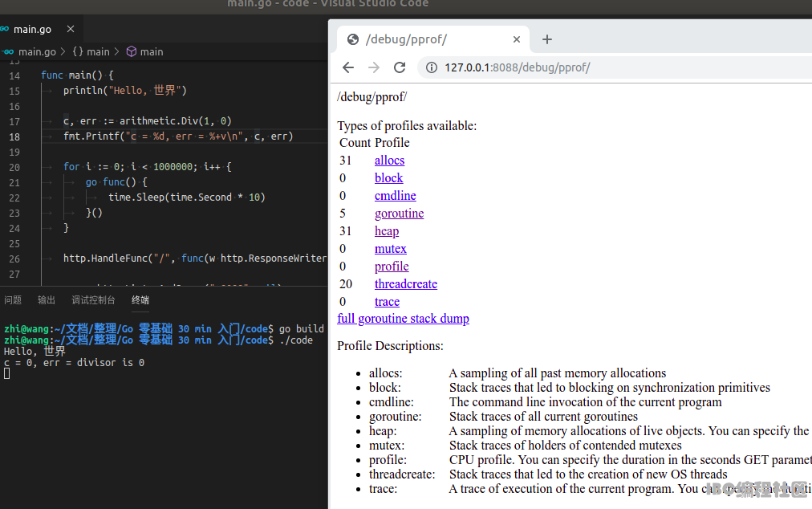Click the 'for i := 0' loop line

coord(147,166)
